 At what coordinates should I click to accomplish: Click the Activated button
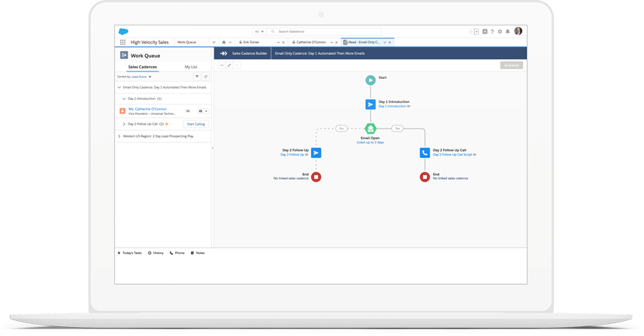coord(511,65)
